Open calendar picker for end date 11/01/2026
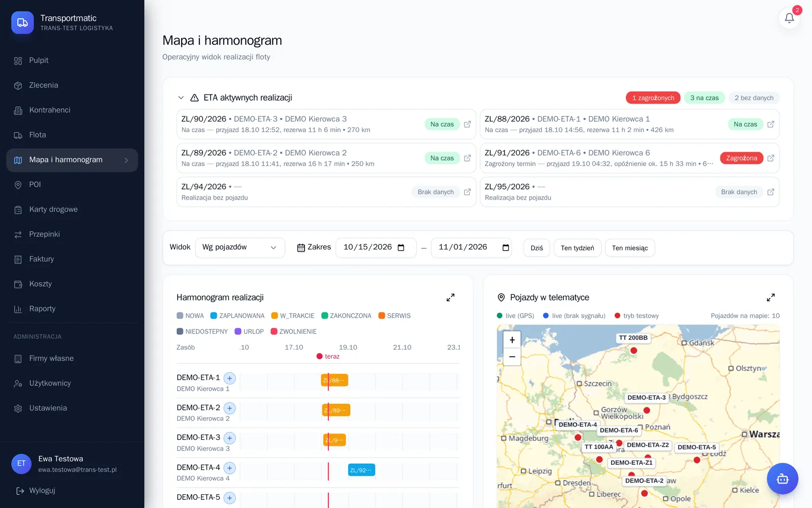 [x=505, y=247]
